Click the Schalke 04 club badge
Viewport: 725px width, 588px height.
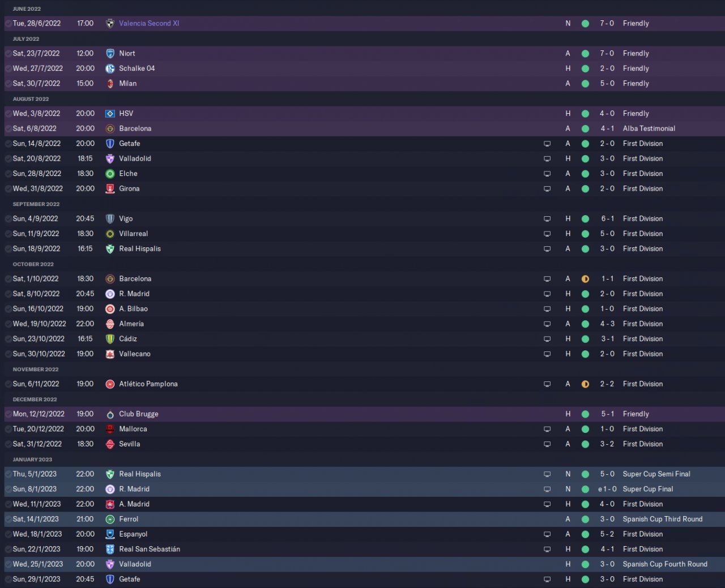110,68
